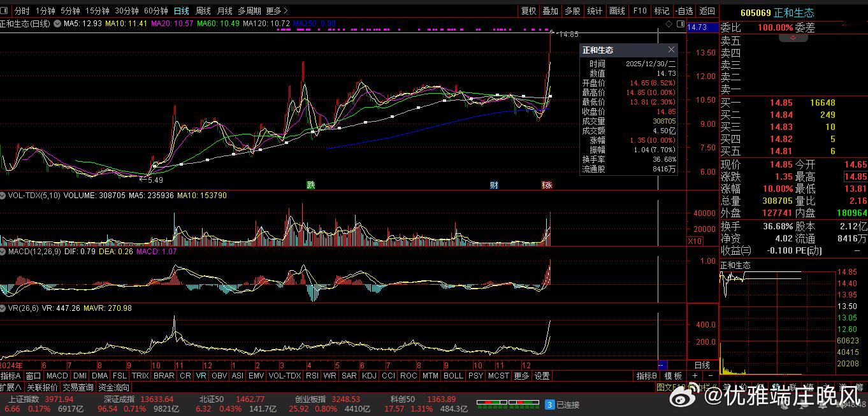Open the 模板 template tab
This screenshot has width=868, height=416.
click(x=674, y=376)
